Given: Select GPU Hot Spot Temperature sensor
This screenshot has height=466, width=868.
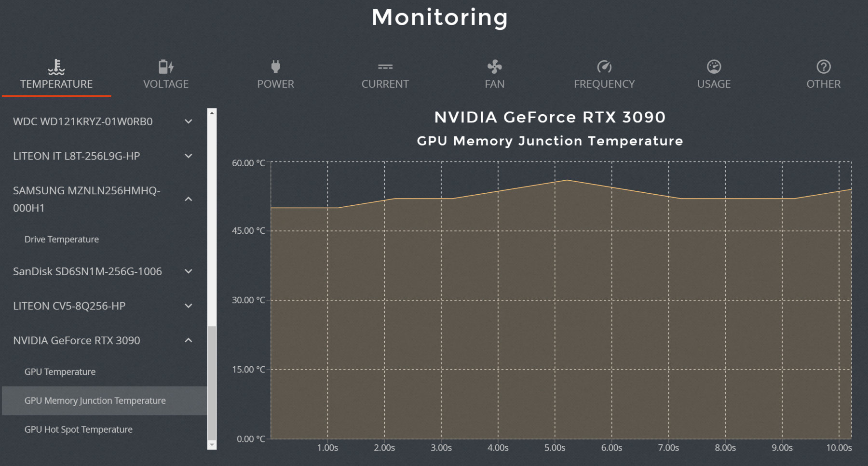Looking at the screenshot, I should (x=79, y=429).
